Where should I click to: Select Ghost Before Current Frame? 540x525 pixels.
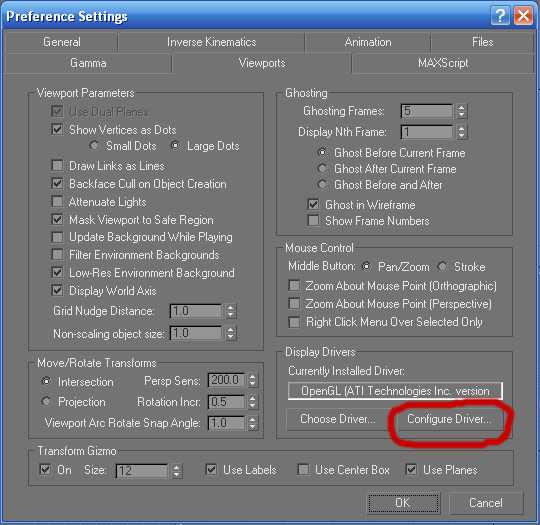pyautogui.click(x=322, y=152)
